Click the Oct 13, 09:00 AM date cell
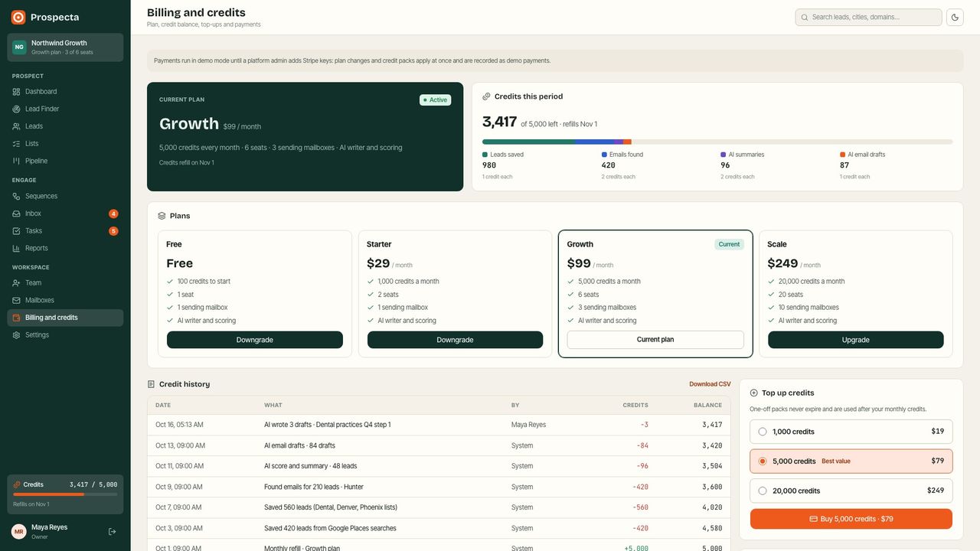980x551 pixels. pyautogui.click(x=180, y=445)
